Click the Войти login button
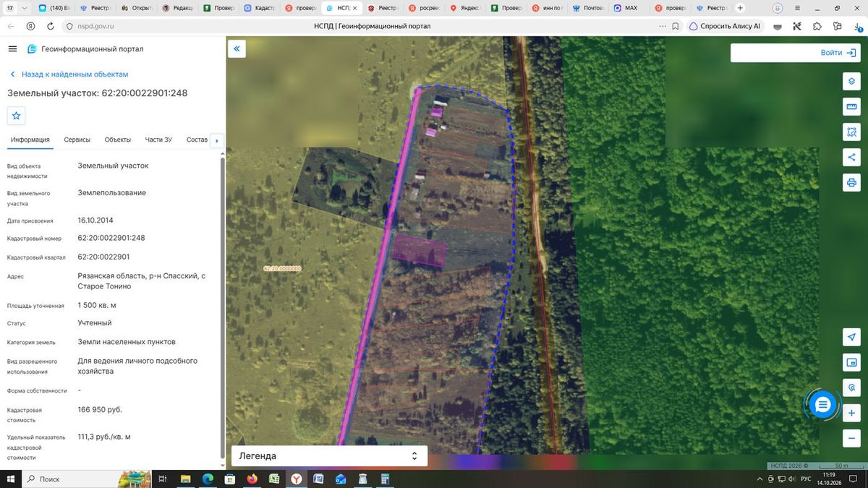Viewport: 868px width, 488px height. [x=795, y=53]
